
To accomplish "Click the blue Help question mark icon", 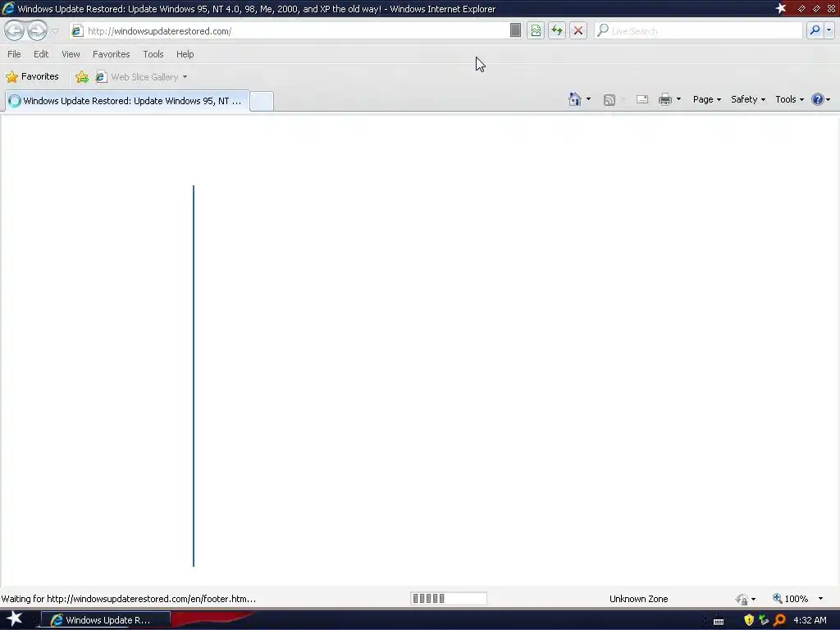I will pos(818,99).
